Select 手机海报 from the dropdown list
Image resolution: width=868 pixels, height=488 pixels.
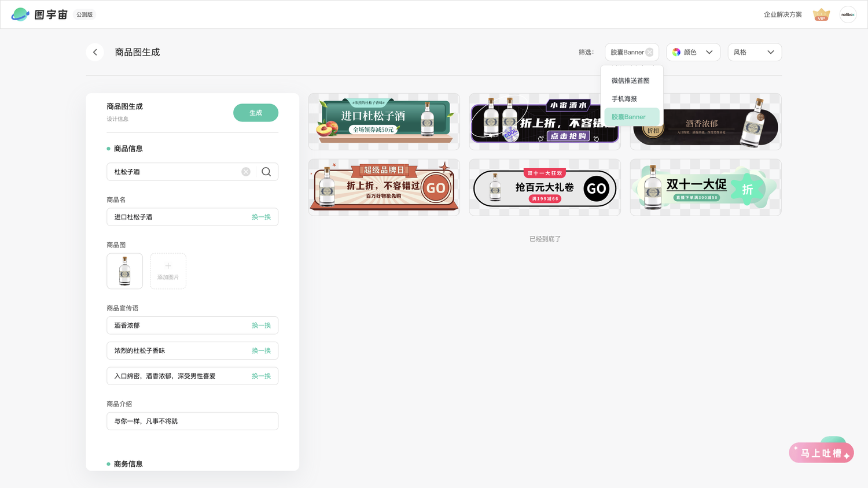coord(631,99)
